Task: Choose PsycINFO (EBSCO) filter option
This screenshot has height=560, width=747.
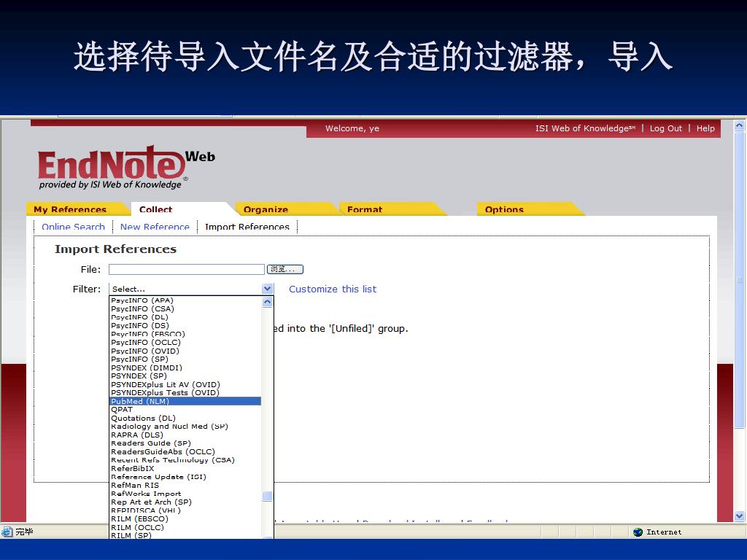Action: click(x=185, y=334)
